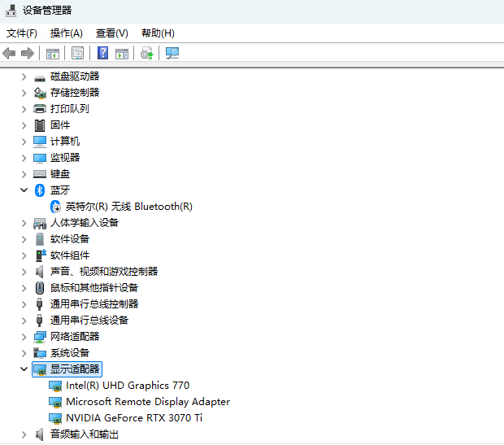Open the 查看(V) menu

pos(111,33)
